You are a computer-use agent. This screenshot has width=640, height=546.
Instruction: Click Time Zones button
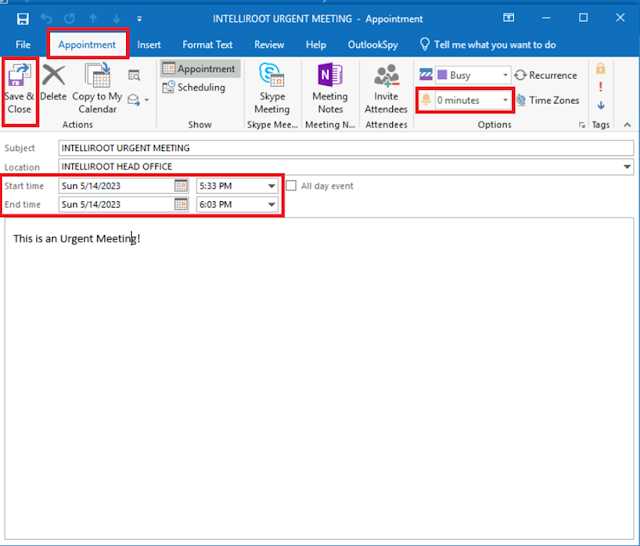[x=547, y=100]
